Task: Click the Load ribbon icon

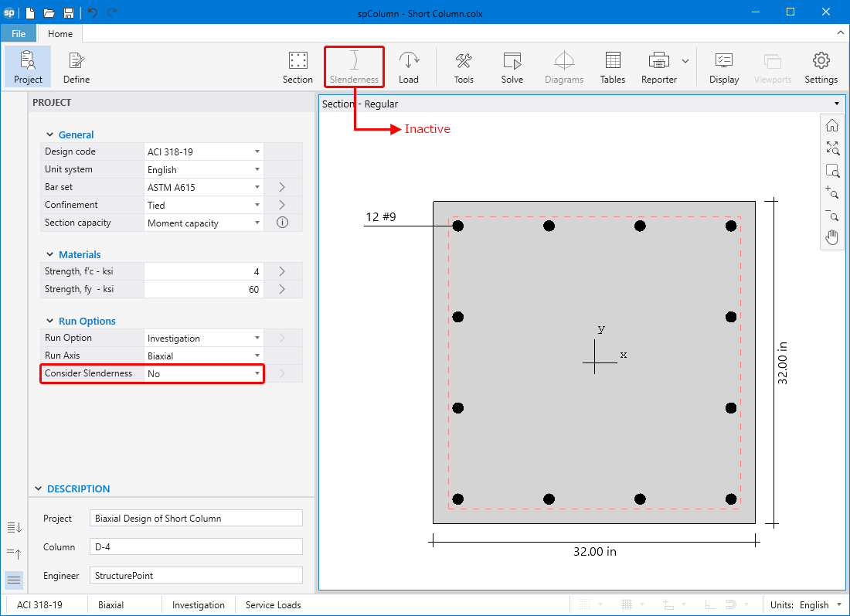Action: (x=408, y=67)
